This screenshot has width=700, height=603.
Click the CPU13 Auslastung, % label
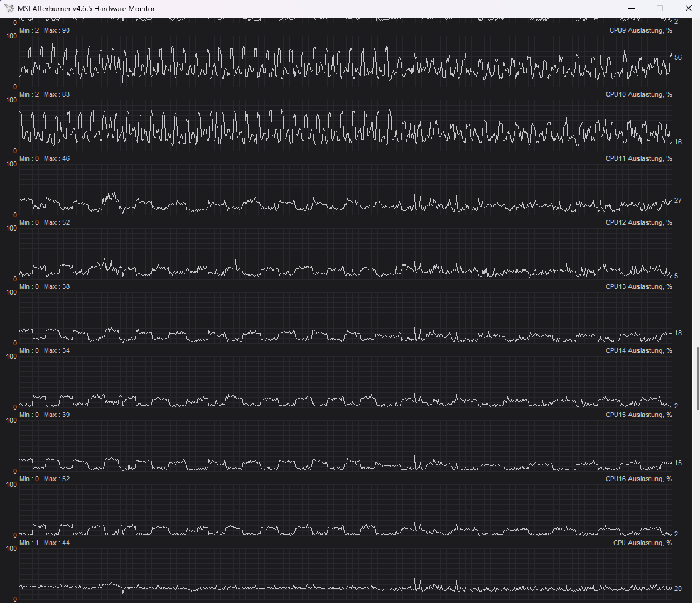(639, 286)
